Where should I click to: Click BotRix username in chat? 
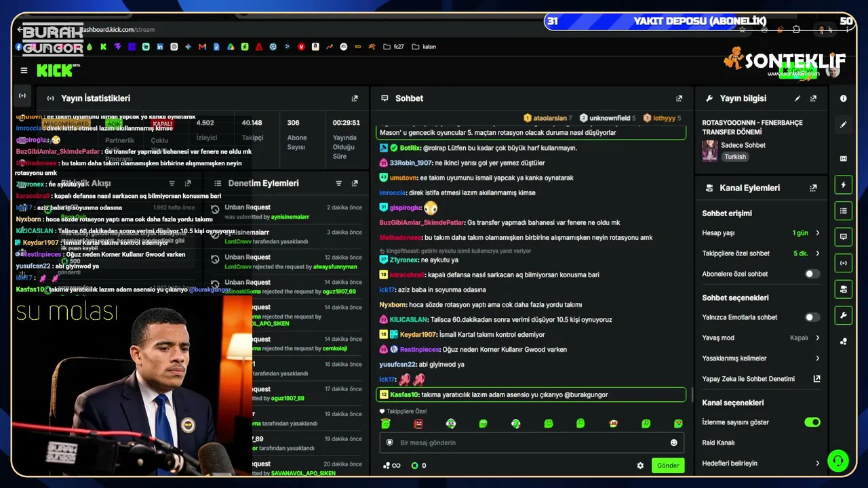tap(410, 148)
